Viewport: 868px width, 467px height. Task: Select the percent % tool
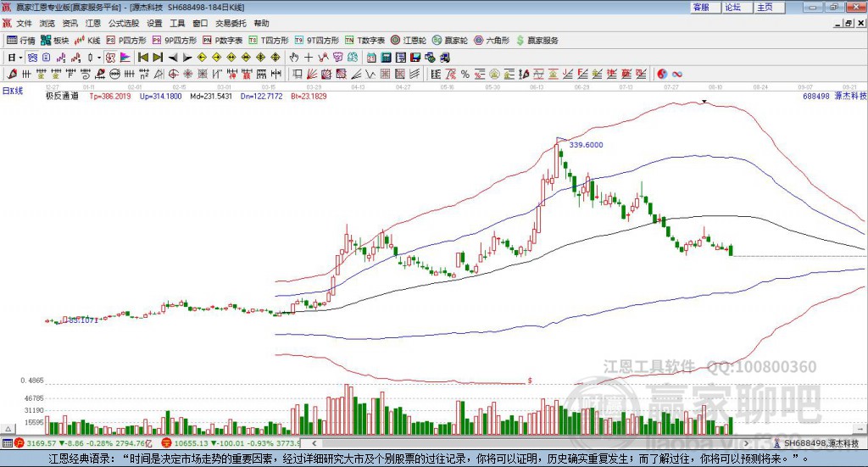pos(465,74)
